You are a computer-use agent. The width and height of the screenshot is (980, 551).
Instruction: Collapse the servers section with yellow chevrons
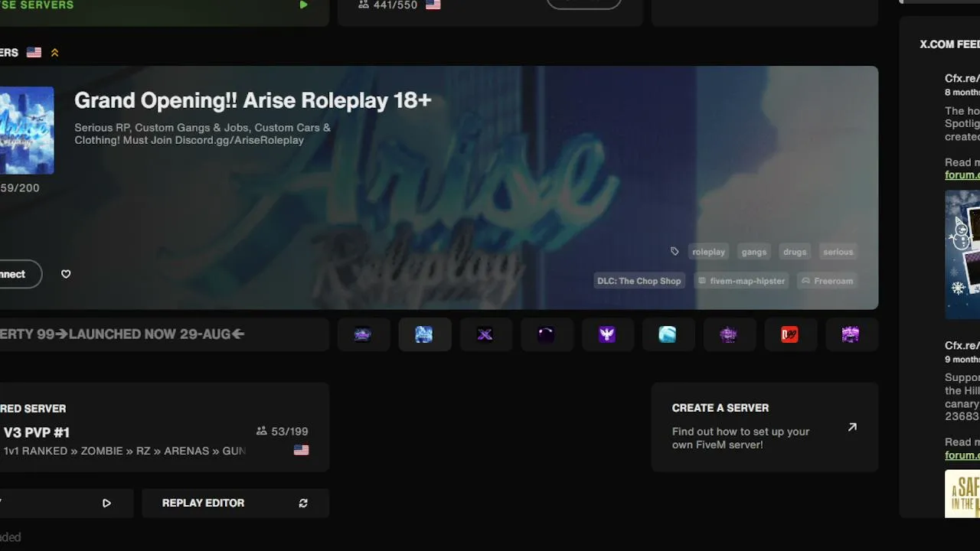(x=54, y=53)
